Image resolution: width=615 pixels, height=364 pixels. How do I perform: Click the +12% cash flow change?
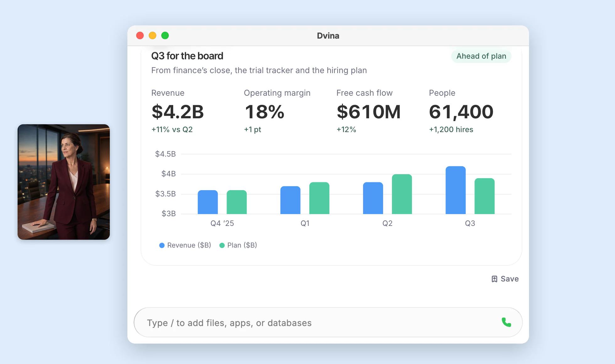346,129
